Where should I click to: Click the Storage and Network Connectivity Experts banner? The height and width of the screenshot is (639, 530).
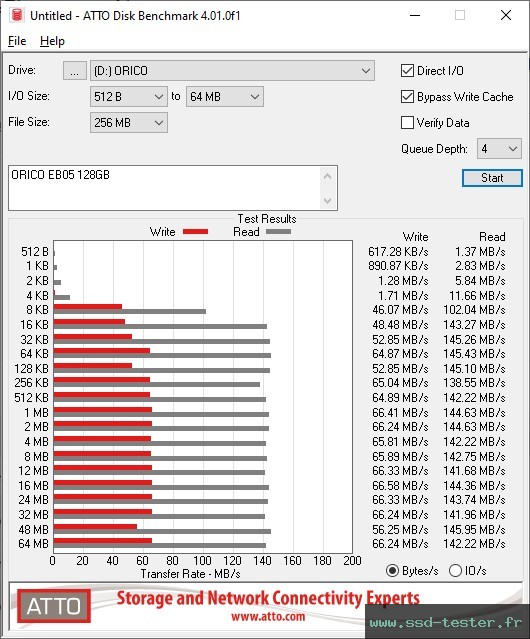pos(268,598)
